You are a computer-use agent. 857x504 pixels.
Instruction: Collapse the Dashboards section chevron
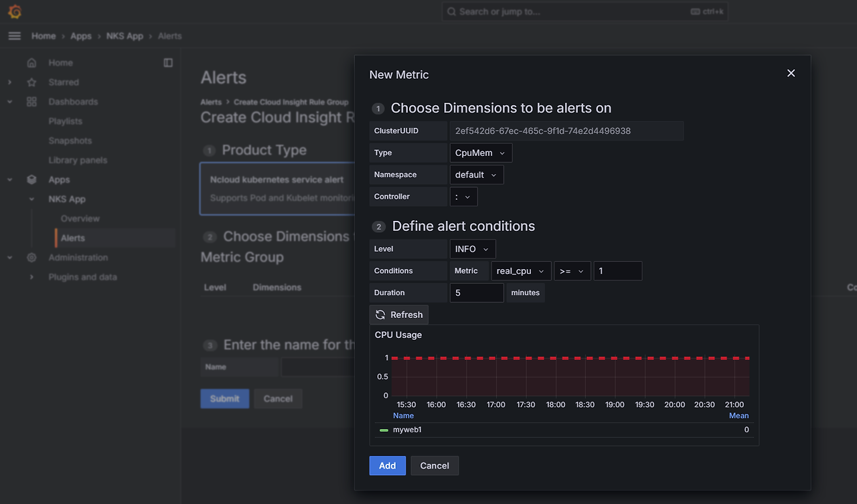pos(9,102)
